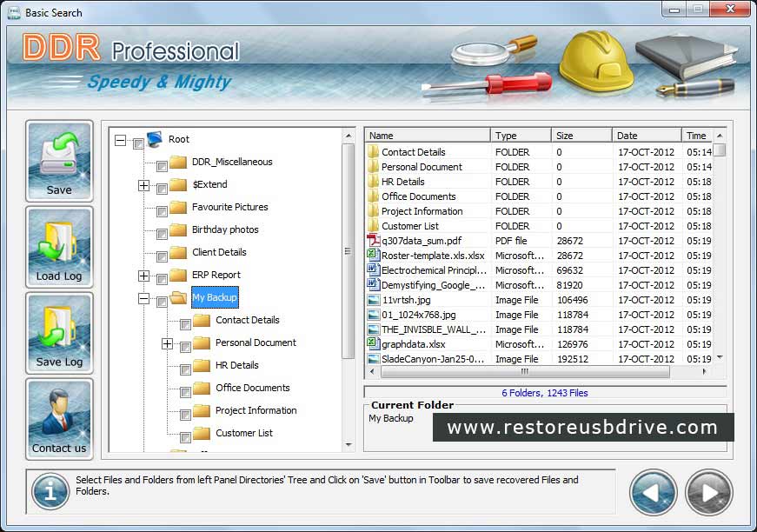Sort file list by Name column
757x532 pixels.
[x=428, y=136]
